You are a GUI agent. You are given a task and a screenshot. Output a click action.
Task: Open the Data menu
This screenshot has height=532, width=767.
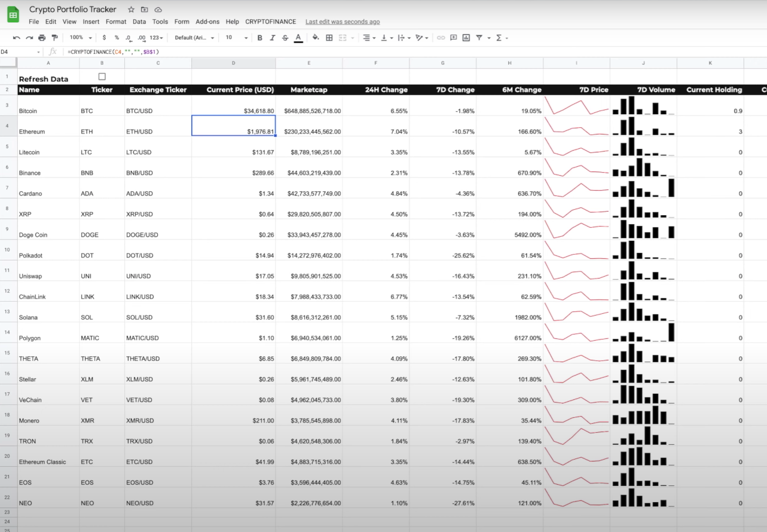point(139,22)
